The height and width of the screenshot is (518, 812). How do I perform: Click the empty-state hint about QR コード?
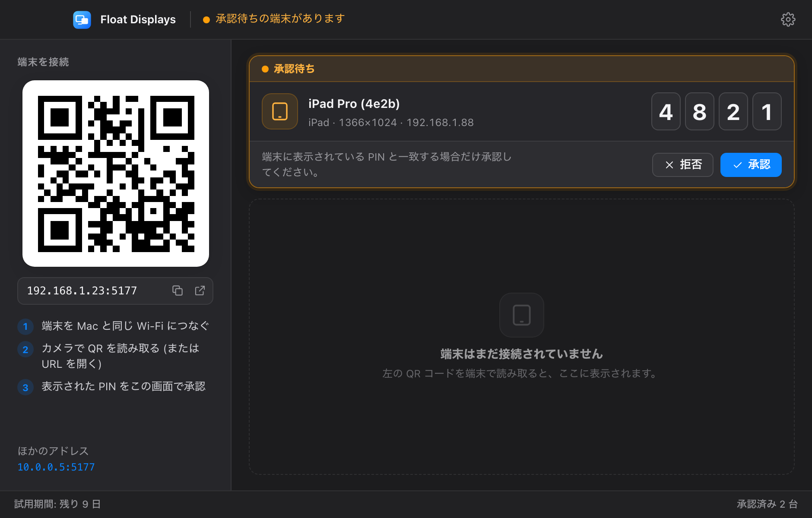[520, 373]
